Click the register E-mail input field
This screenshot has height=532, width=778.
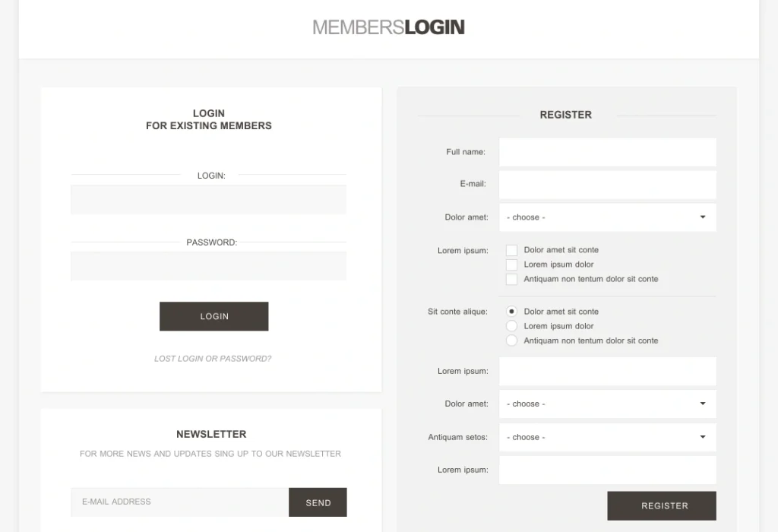pos(607,185)
